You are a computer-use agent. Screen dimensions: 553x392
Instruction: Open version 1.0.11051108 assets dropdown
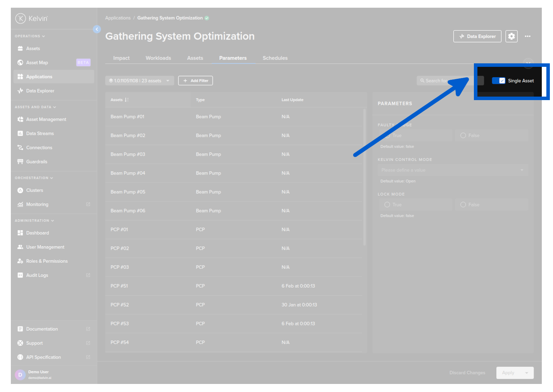pos(139,81)
